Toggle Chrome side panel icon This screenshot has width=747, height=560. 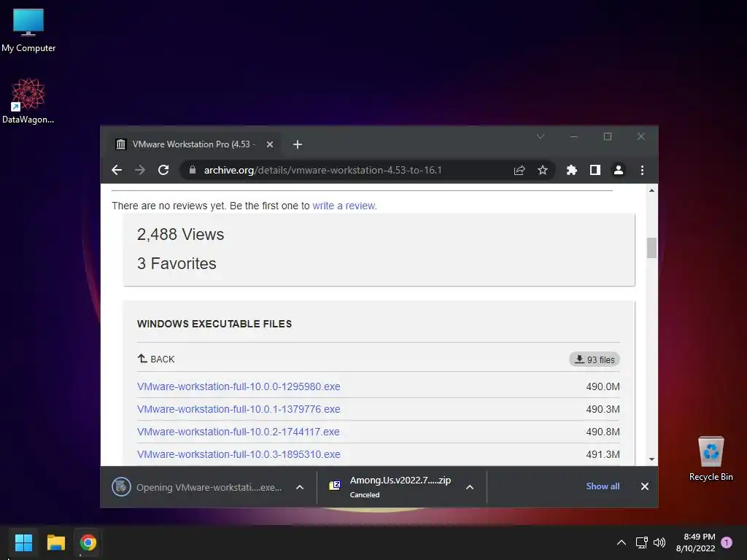[595, 170]
